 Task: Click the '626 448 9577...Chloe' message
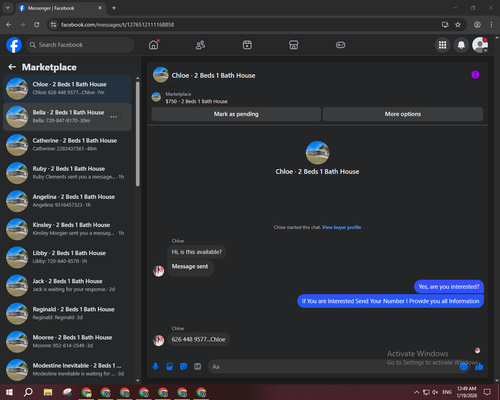[198, 339]
